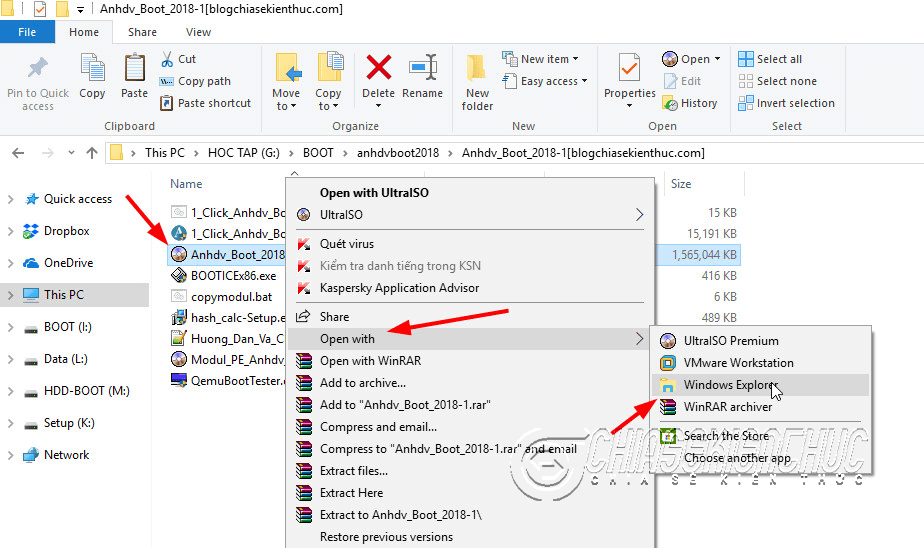924x548 pixels.
Task: Open the File tab
Action: tap(27, 32)
